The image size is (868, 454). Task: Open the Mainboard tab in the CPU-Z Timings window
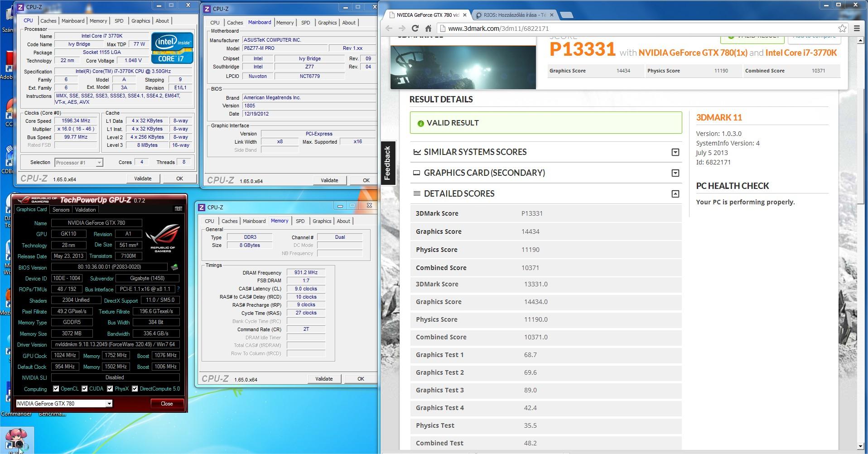point(254,221)
